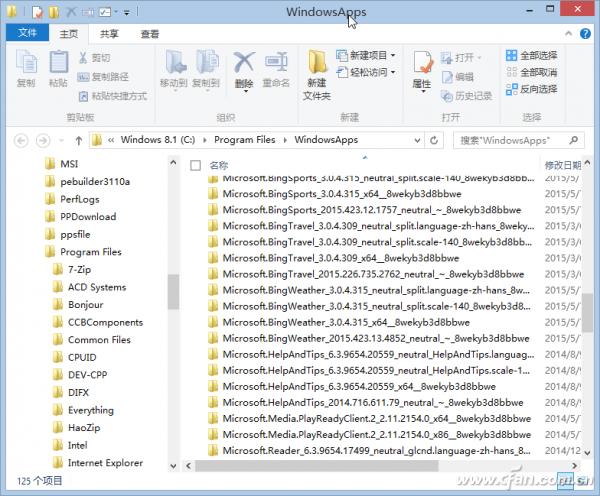Collapse the ribbon with the chevron arrow

coord(569,34)
